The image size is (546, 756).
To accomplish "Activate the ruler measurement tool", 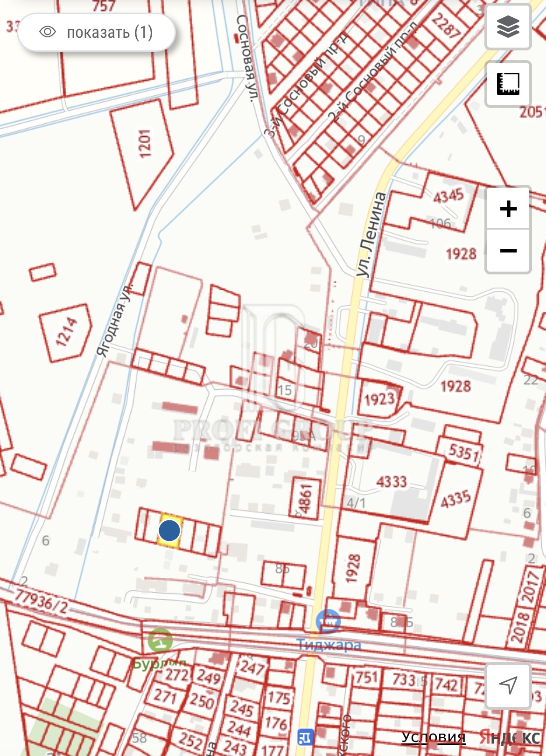I will [x=508, y=84].
